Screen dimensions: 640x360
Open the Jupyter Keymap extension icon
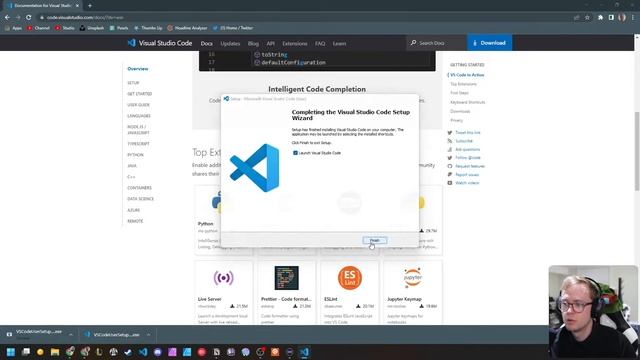click(x=413, y=278)
